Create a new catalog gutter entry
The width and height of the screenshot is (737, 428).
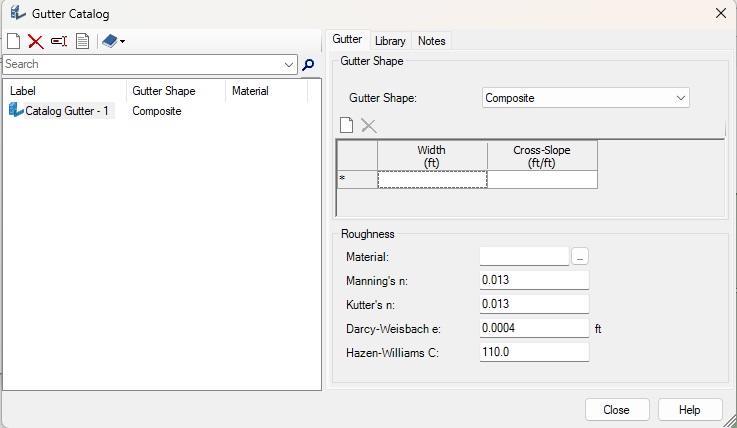pos(13,41)
